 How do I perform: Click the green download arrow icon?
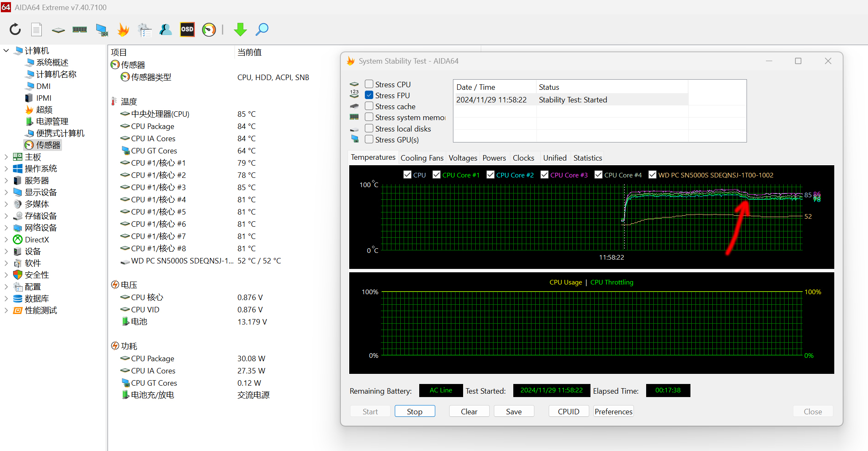click(240, 30)
